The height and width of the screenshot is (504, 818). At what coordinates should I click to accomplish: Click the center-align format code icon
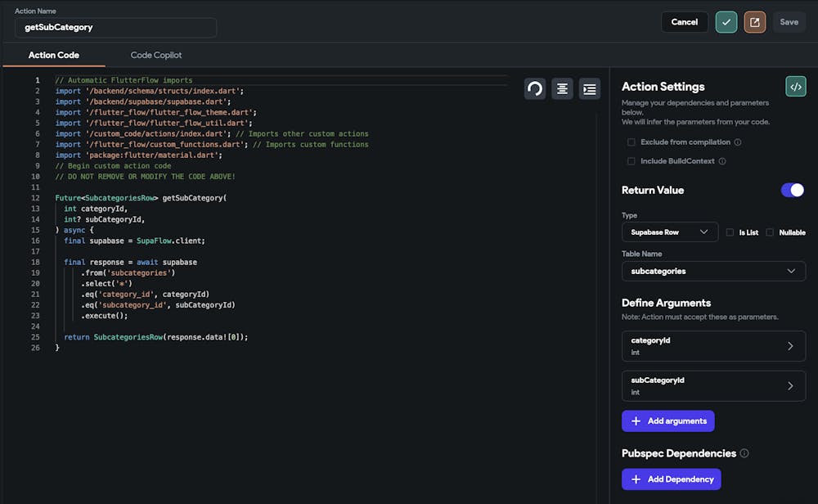click(x=562, y=88)
